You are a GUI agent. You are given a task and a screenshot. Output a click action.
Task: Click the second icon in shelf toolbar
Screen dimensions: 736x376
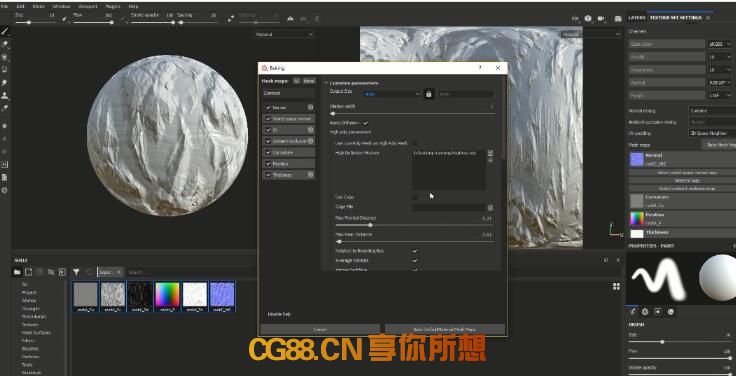(x=28, y=272)
